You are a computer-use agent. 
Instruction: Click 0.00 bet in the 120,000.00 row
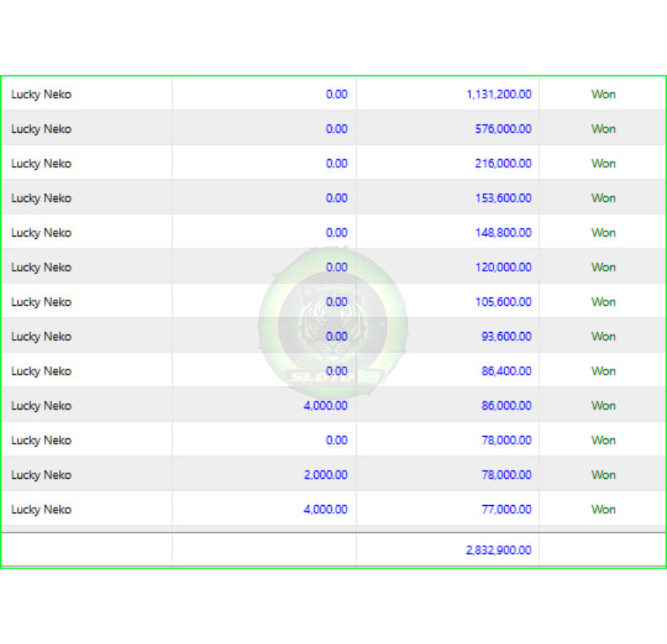[x=337, y=267]
